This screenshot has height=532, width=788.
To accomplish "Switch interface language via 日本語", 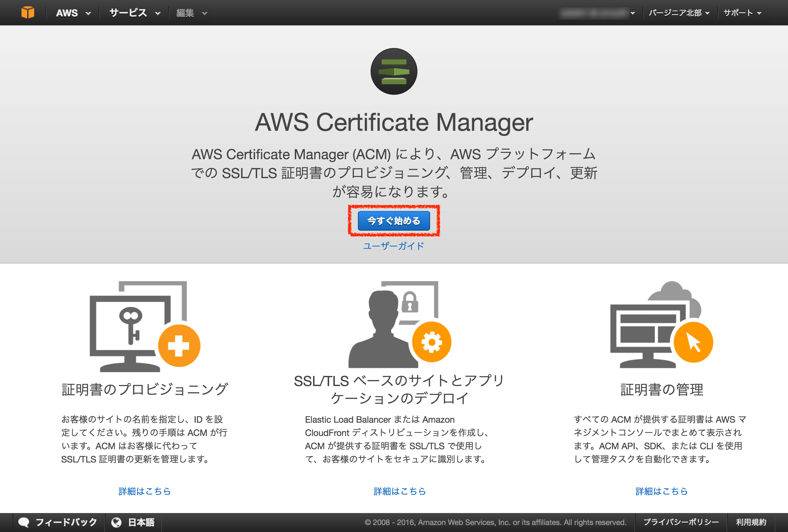I will pyautogui.click(x=141, y=522).
